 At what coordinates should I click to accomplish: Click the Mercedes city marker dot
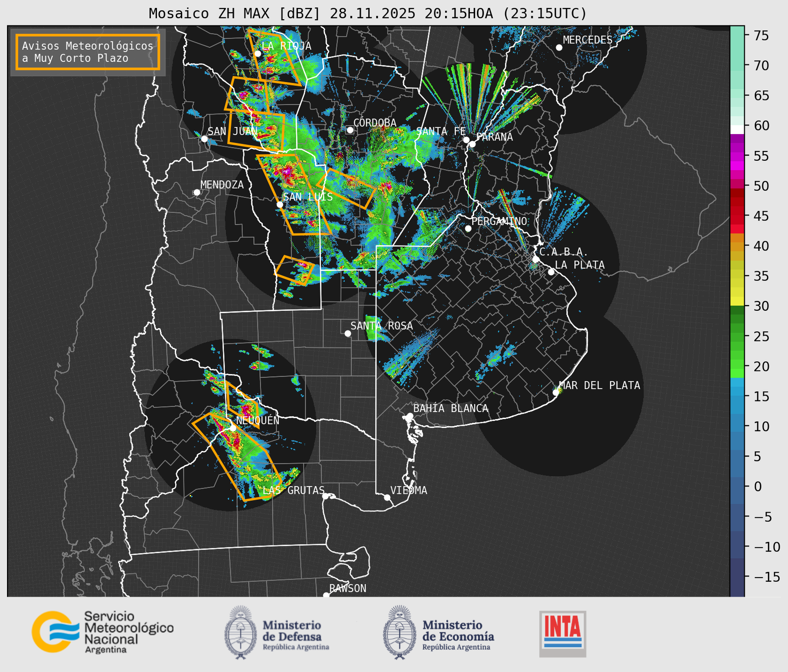click(559, 48)
